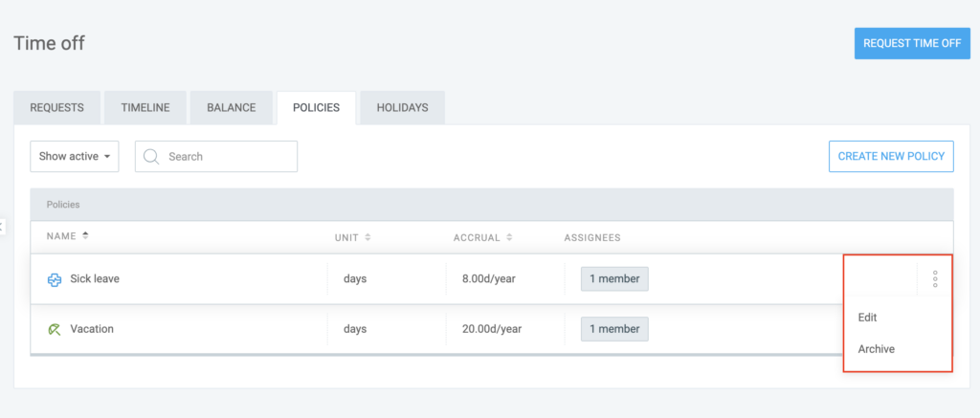This screenshot has width=980, height=418.
Task: Open the TIMELINE tab
Action: 145,107
